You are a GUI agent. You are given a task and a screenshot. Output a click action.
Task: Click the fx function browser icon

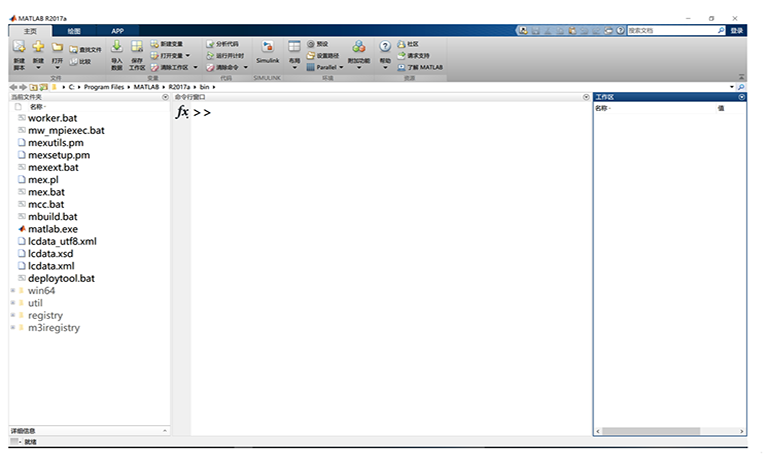click(x=182, y=112)
